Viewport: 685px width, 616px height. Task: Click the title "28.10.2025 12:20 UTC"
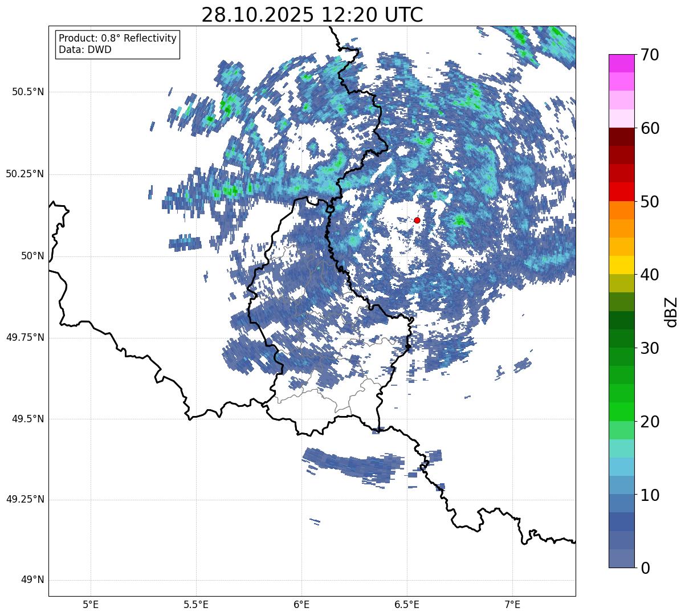[312, 14]
